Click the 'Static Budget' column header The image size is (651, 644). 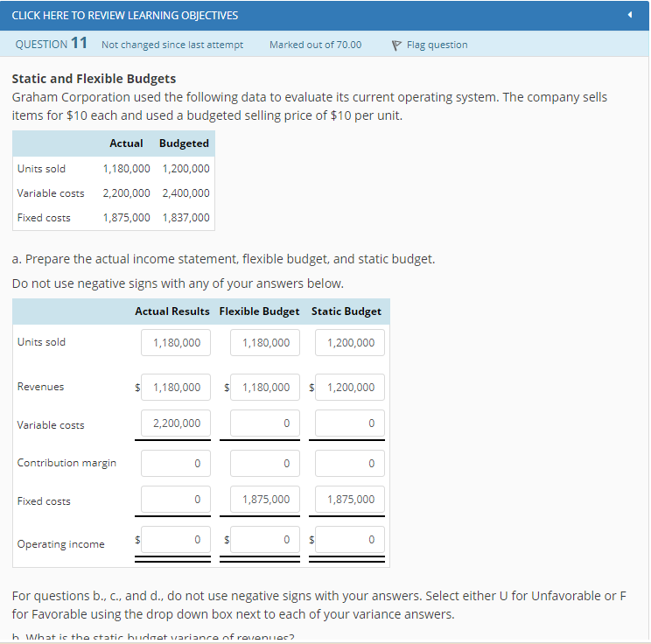coord(346,311)
